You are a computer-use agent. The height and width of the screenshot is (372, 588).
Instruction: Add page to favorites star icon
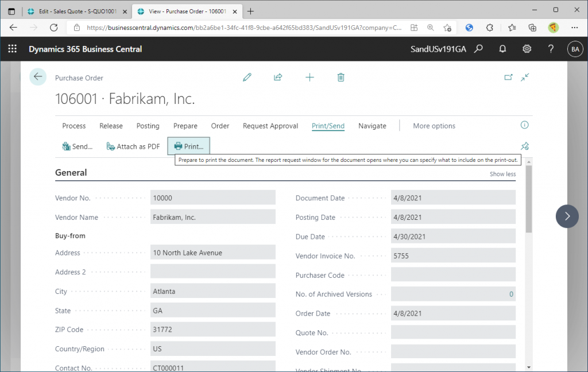point(447,28)
